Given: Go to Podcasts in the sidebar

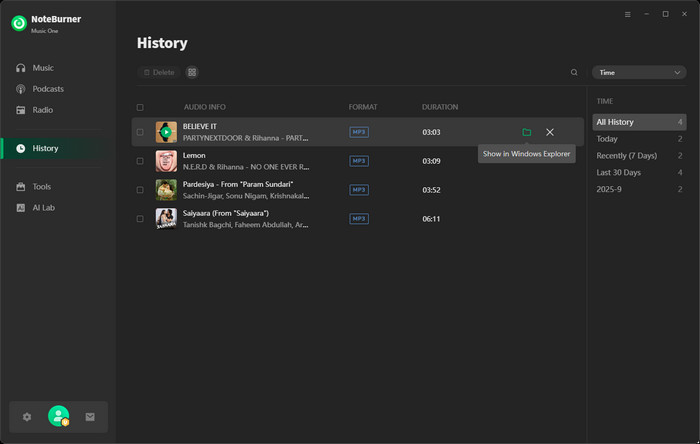Looking at the screenshot, I should (47, 89).
